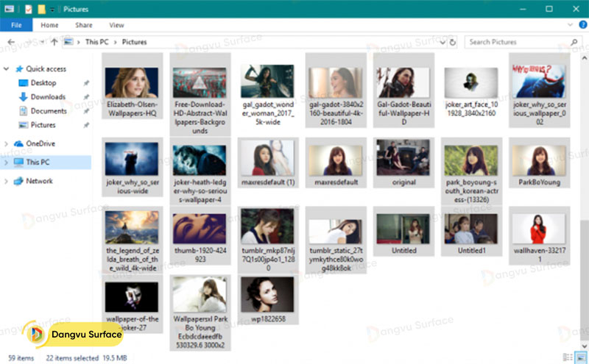Screen dimensions: 589x364
Task: Expand the OneDrive tree node
Action: pos(7,143)
